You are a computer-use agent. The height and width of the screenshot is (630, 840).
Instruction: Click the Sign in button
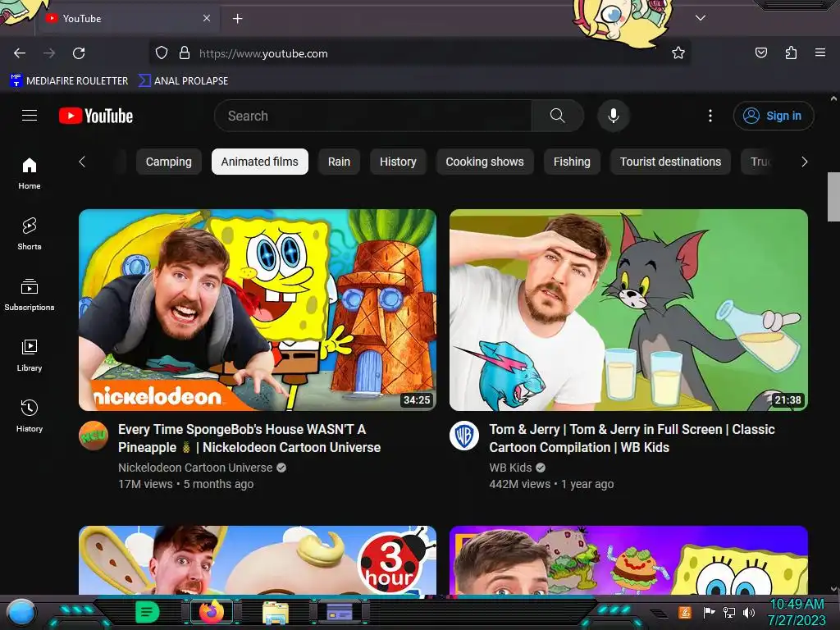coord(774,116)
